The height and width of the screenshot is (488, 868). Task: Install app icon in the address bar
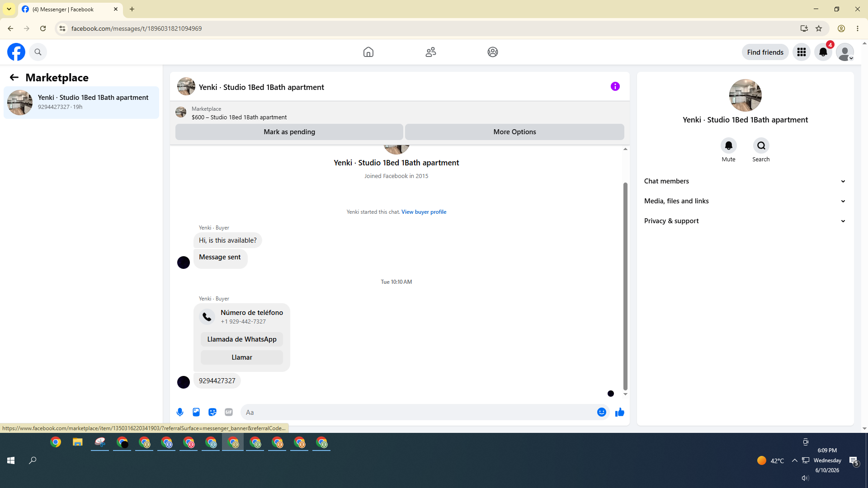click(804, 28)
